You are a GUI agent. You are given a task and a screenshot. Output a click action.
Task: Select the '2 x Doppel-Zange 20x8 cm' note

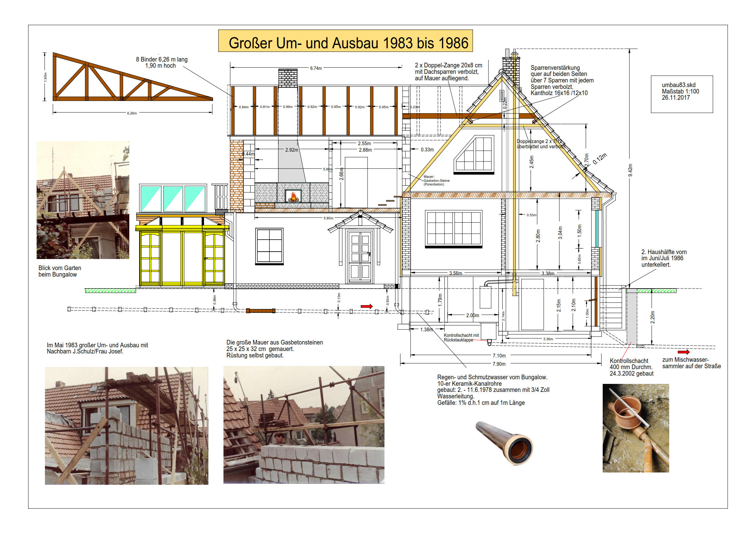(x=448, y=72)
